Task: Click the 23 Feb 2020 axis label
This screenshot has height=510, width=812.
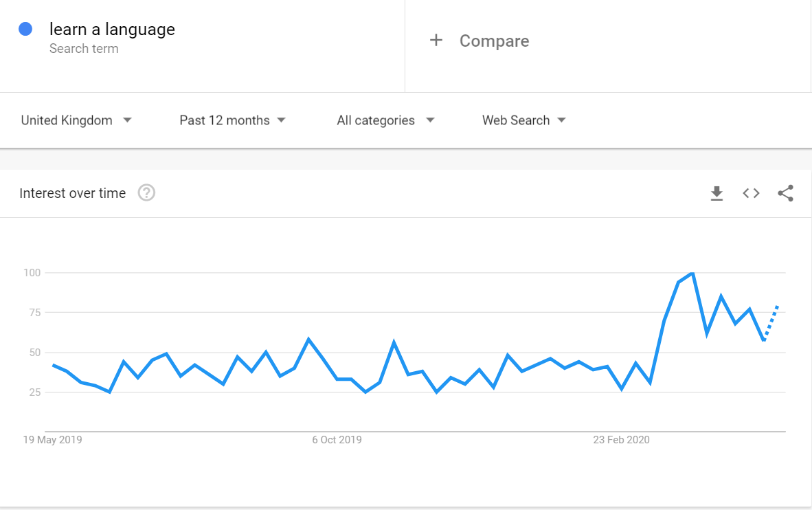Action: (621, 440)
